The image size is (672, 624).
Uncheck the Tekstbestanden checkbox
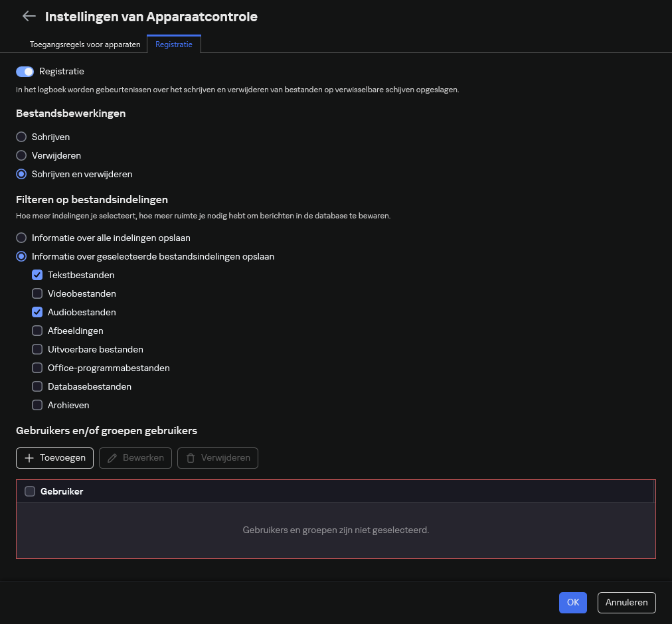click(x=37, y=275)
